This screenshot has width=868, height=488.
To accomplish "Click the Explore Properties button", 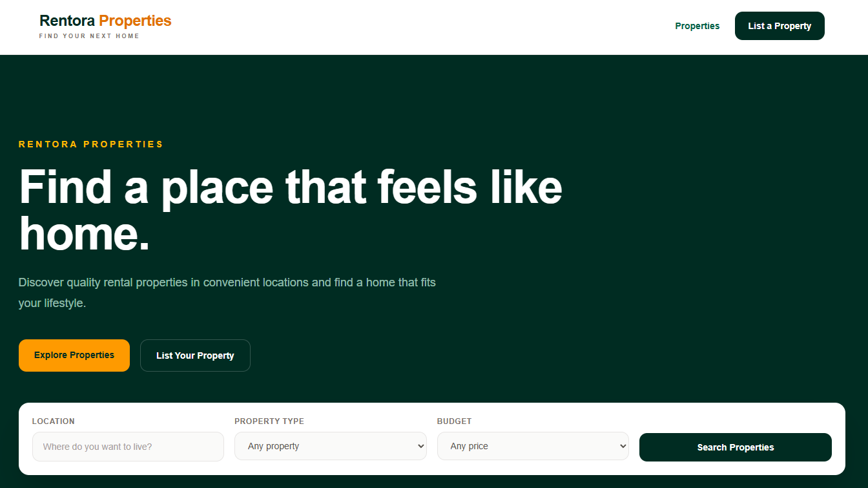I will [x=74, y=355].
